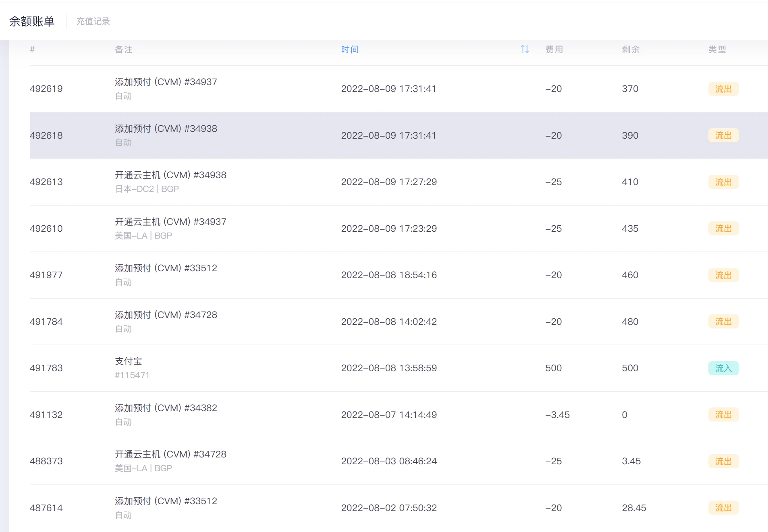
Task: Click the 备注 column header
Action: [x=124, y=50]
